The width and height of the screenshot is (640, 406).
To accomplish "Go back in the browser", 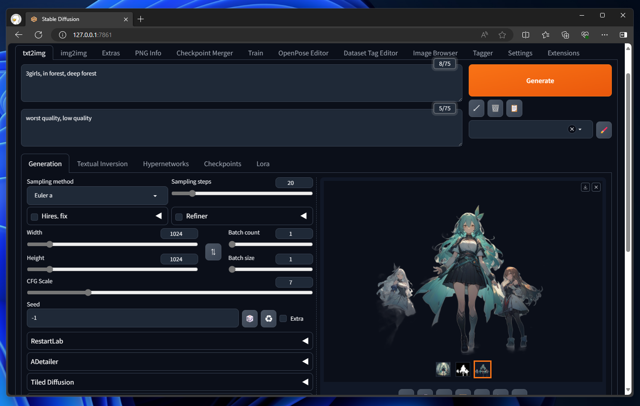I will (x=18, y=35).
